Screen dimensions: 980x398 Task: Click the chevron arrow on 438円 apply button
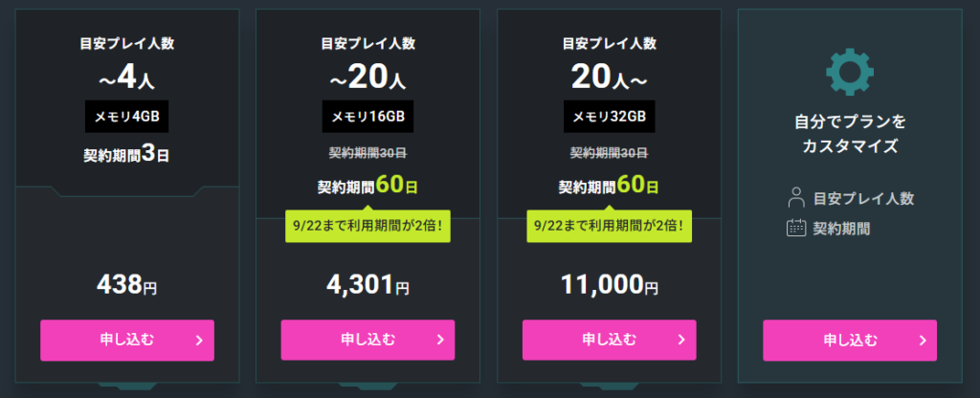[x=199, y=341]
